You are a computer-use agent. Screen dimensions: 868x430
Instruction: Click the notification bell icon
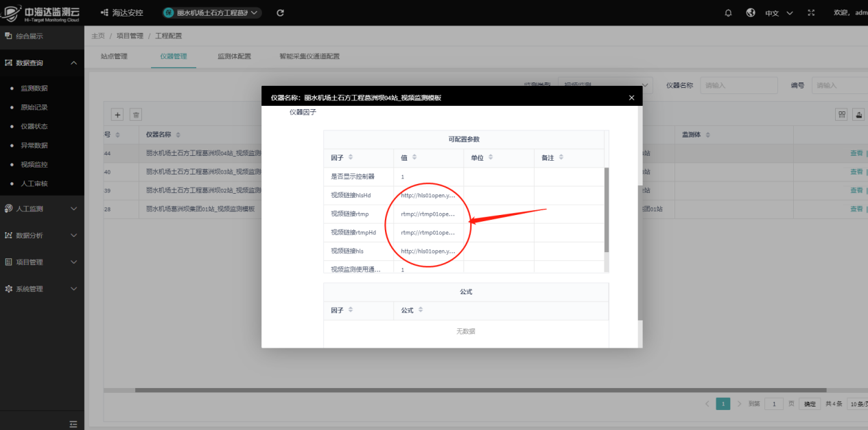coord(728,13)
